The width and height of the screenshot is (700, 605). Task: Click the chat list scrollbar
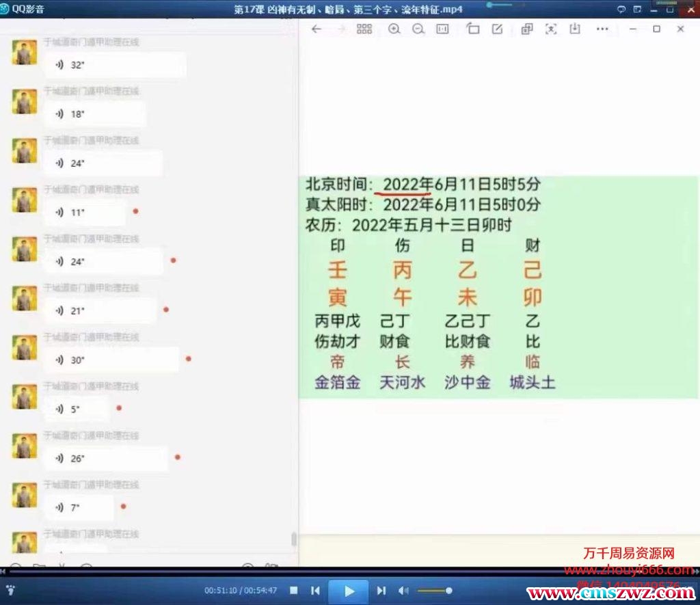(x=294, y=539)
